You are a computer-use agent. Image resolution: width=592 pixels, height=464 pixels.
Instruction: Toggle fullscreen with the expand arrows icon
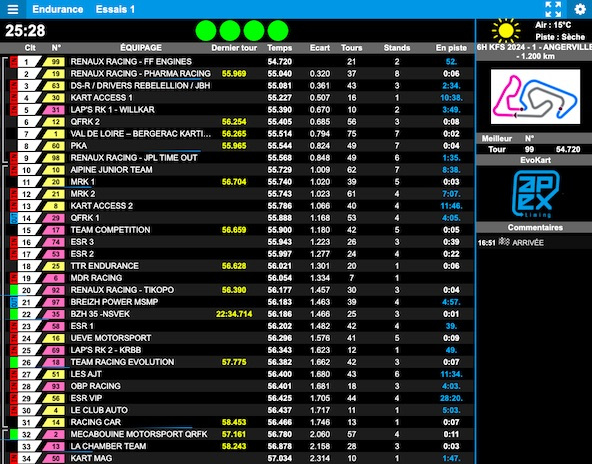pyautogui.click(x=553, y=9)
